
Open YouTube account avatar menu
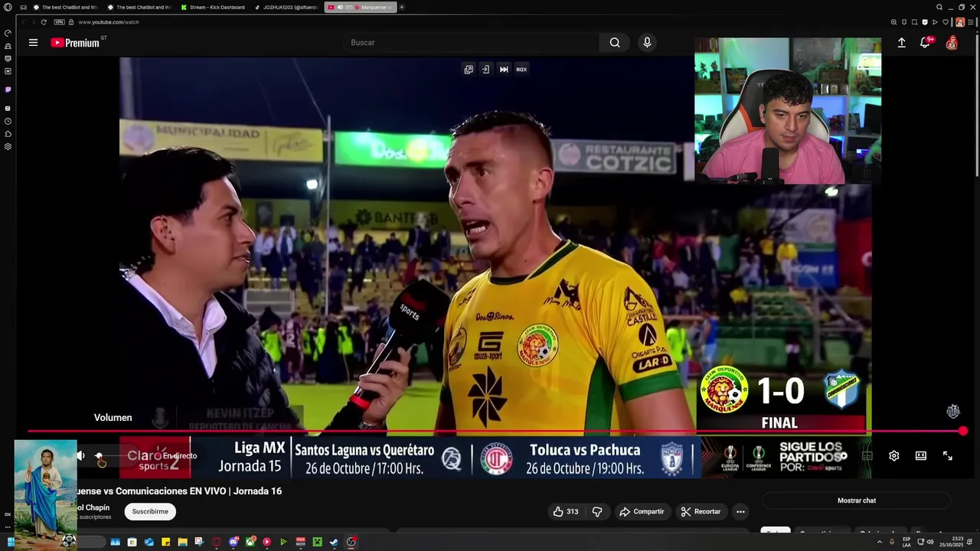click(x=951, y=43)
